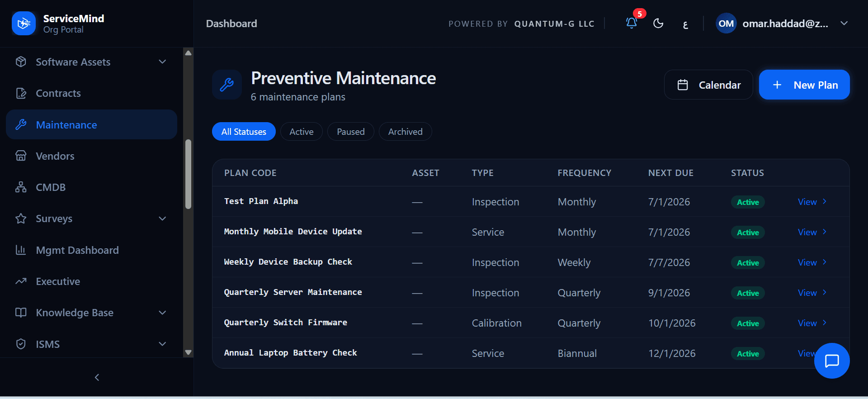Click Mgmt Dashboard bar chart icon
Screen dimensions: 868x399
click(x=21, y=250)
